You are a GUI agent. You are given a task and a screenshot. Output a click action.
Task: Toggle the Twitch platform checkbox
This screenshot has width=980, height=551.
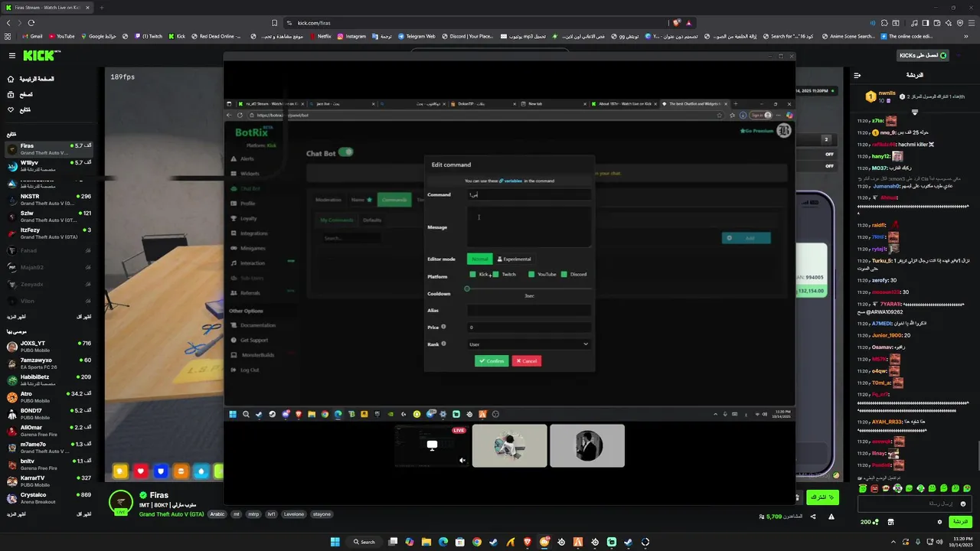pos(496,274)
